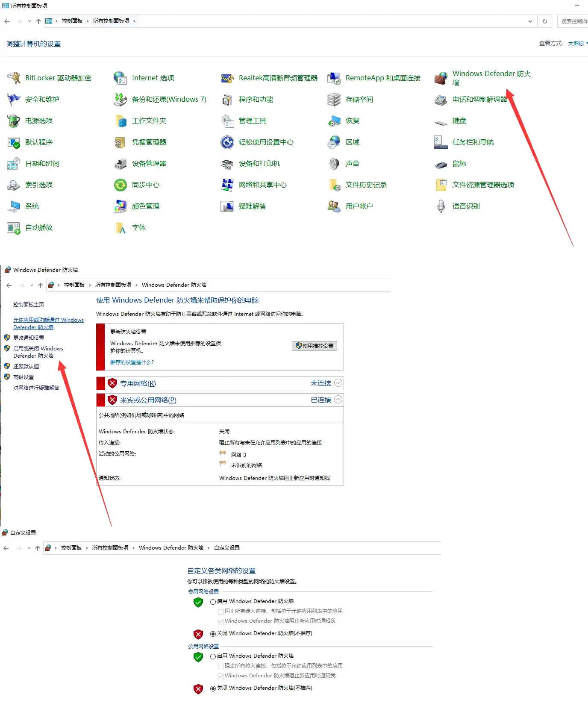
Task: Select 启用 Windows Defender 防火墙 under 专用网络设置
Action: click(213, 602)
